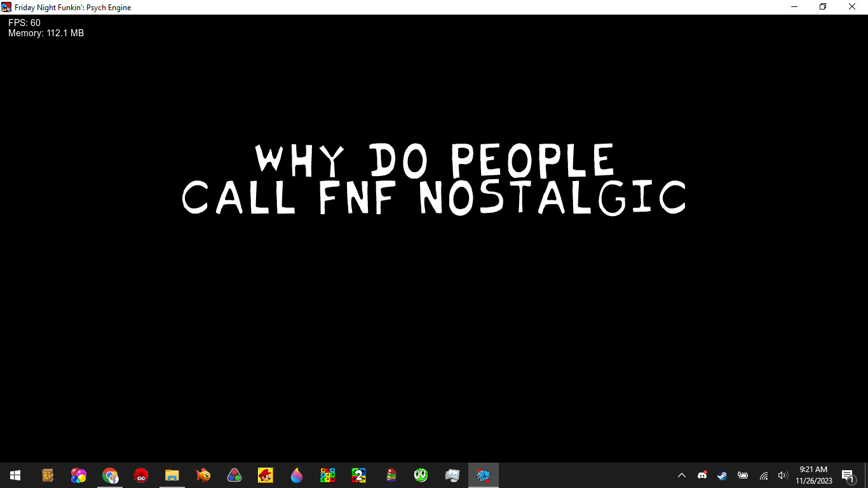Minimize the Psych Engine window
Screen dimensions: 868x488
pyautogui.click(x=794, y=7)
